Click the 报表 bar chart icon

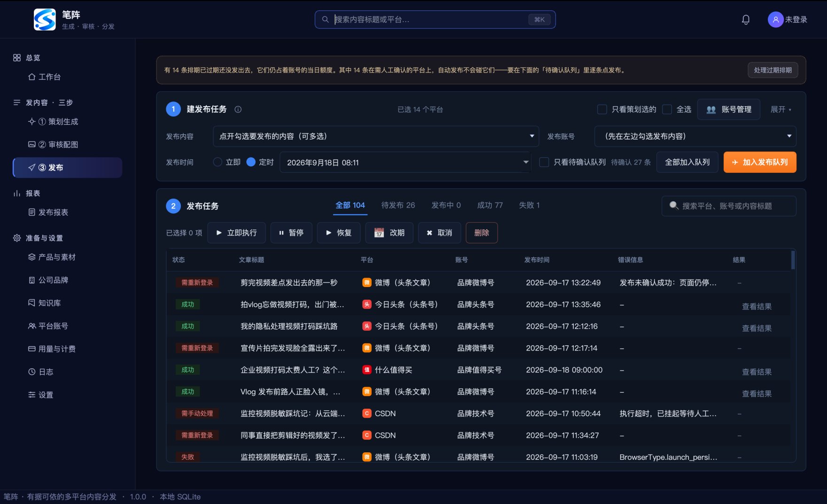point(17,193)
